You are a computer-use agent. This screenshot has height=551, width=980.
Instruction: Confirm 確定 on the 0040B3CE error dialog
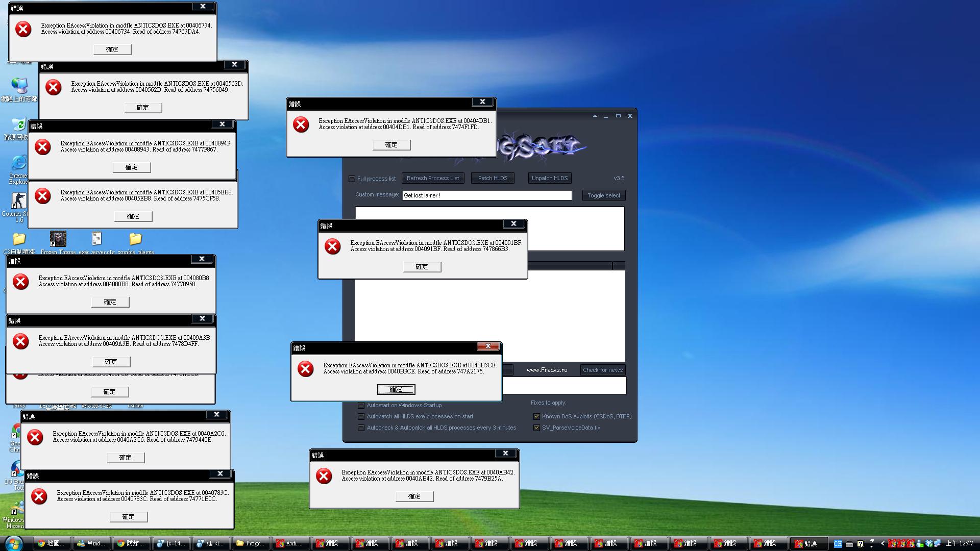396,389
